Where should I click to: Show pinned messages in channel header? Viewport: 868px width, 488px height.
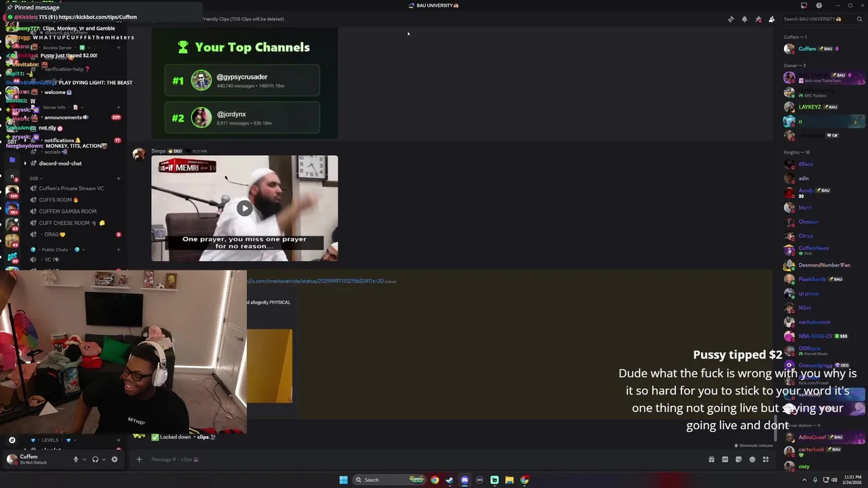(757, 19)
